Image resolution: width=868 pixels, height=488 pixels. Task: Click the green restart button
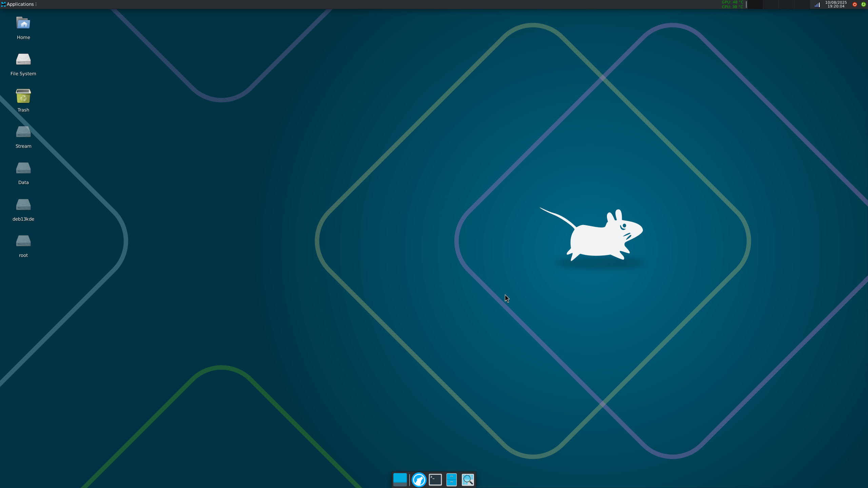pos(864,4)
